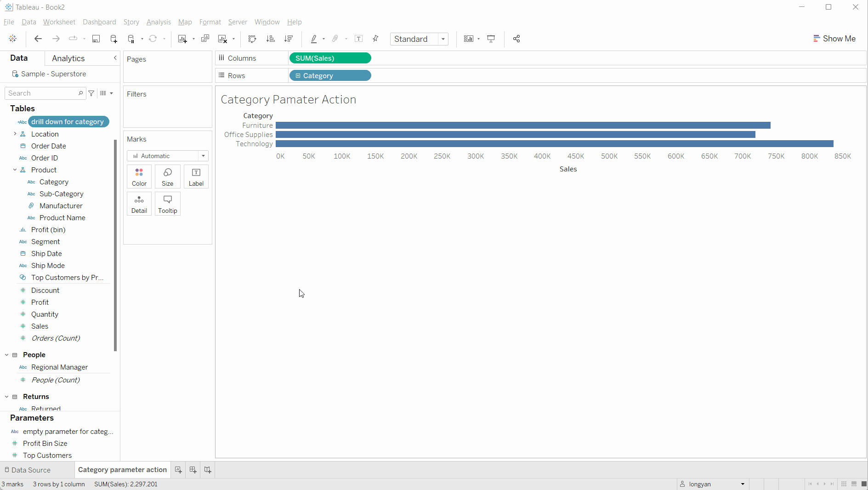The height and width of the screenshot is (490, 868).
Task: Collapse the People table section
Action: pos(6,355)
